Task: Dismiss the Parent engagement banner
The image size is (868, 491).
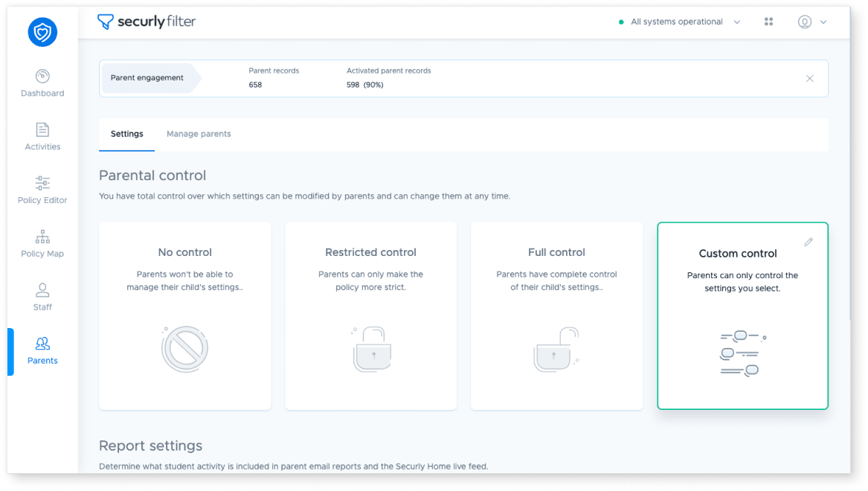Action: [x=810, y=79]
